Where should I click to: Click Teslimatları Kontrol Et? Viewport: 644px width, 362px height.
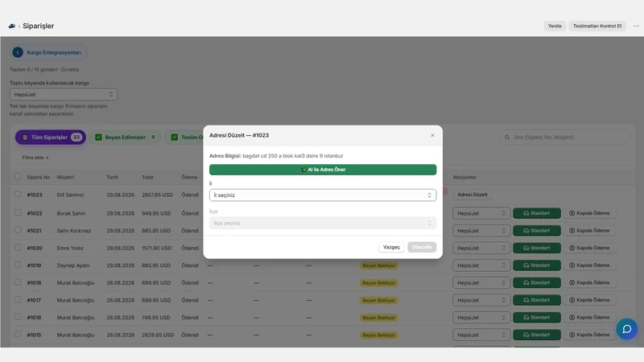[597, 26]
